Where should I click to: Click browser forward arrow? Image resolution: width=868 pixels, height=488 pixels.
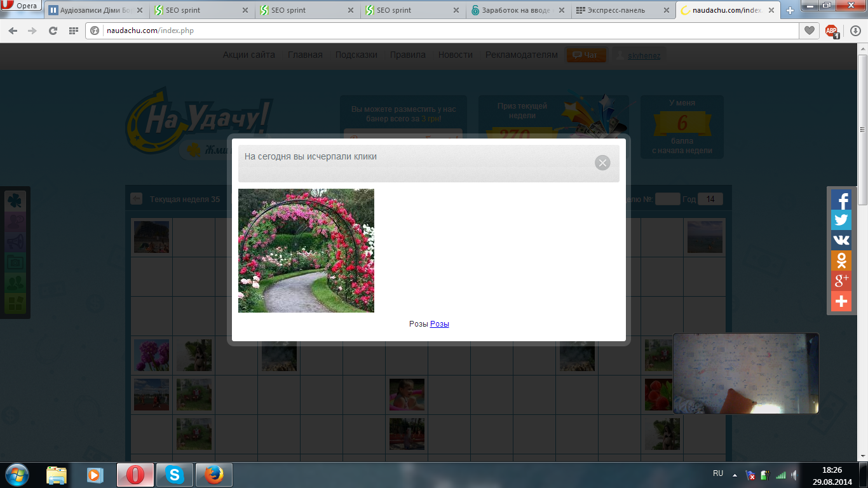(32, 30)
